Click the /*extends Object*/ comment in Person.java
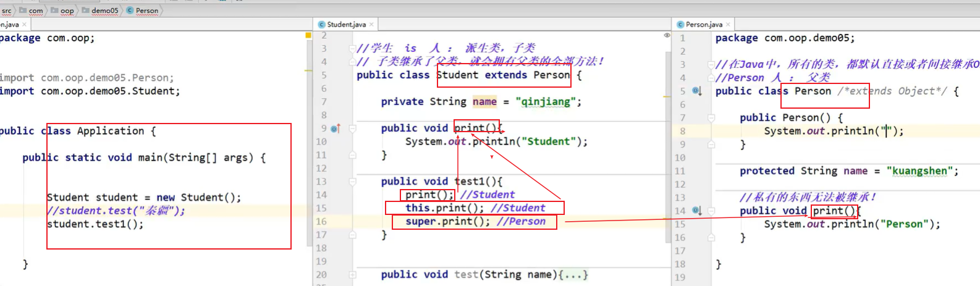980x286 pixels. pos(892,91)
